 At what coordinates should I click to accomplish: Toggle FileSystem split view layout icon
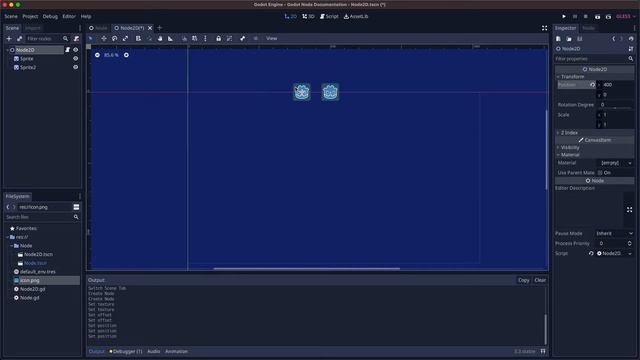point(76,207)
